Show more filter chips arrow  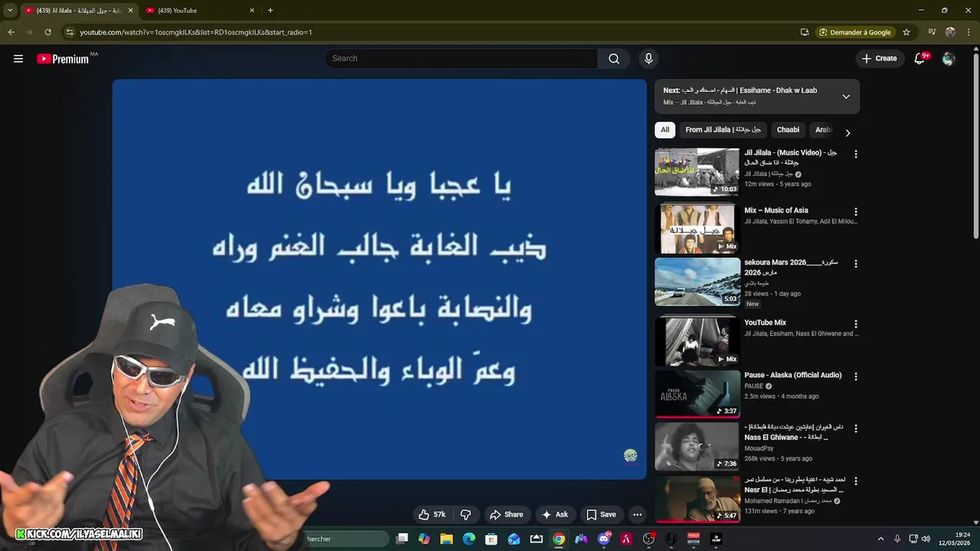click(x=848, y=132)
